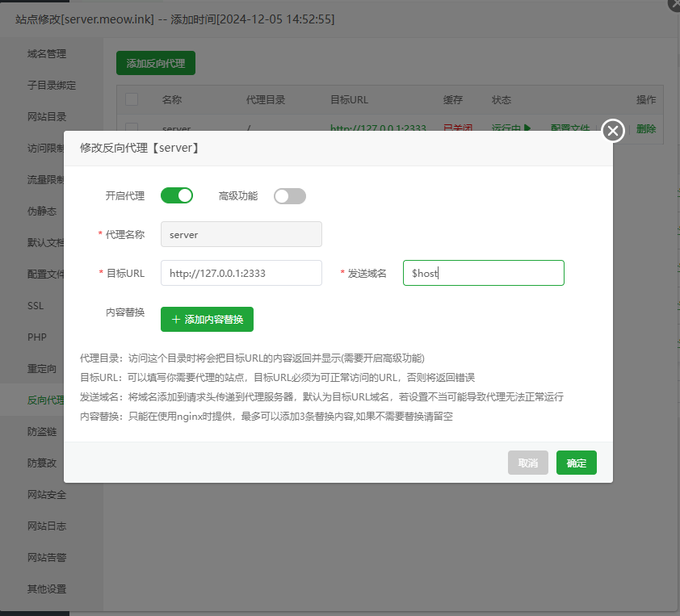This screenshot has height=616, width=680.
Task: Open the 其他设置 sidebar tab
Action: [47, 589]
